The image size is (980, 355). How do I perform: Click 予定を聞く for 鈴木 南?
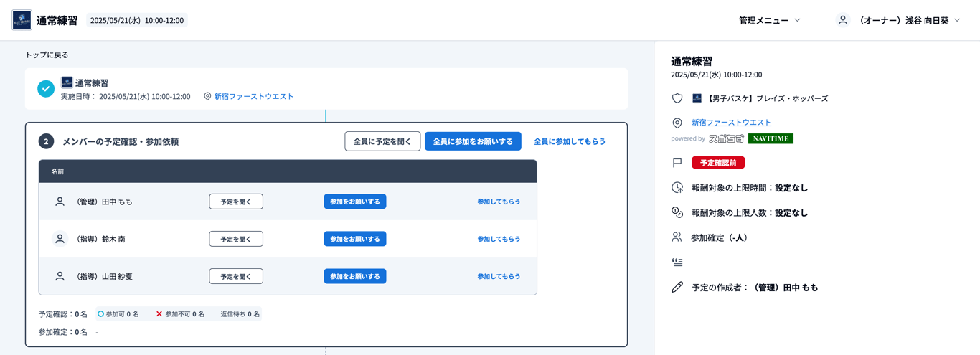(x=236, y=239)
